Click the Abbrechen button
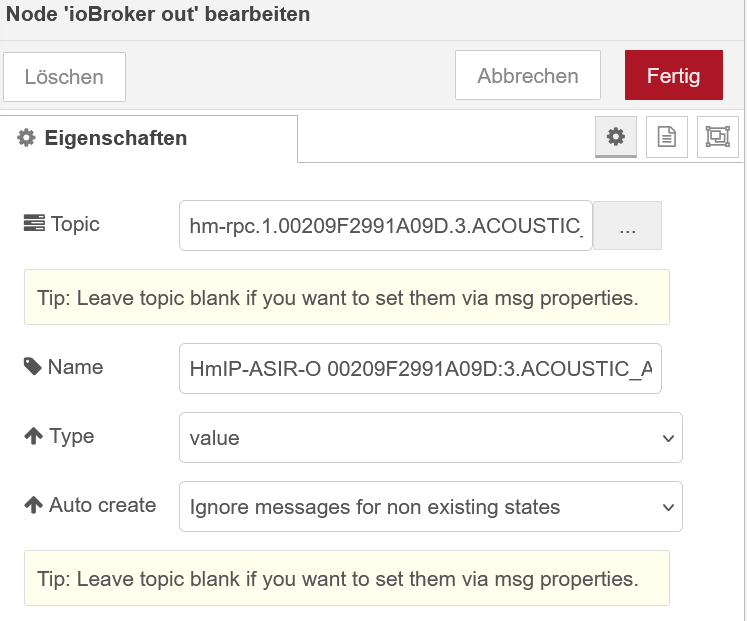Screen dimensions: 747x621 [x=527, y=76]
